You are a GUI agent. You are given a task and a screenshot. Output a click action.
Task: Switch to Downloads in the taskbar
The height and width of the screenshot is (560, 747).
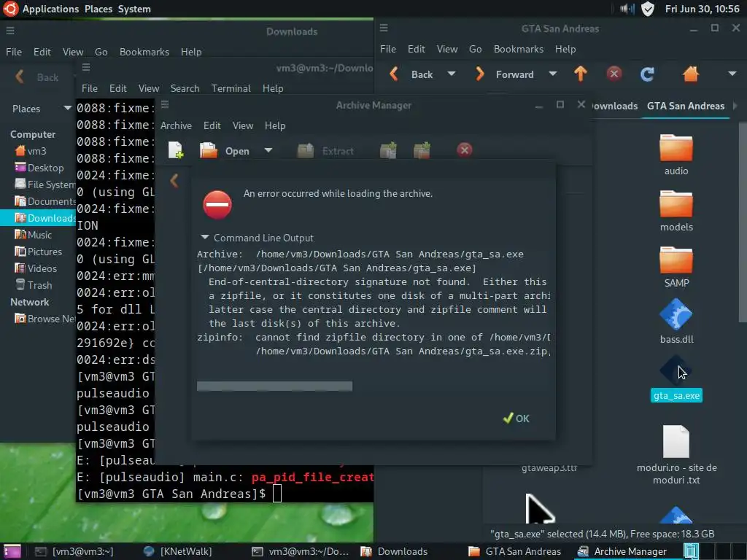click(x=395, y=551)
